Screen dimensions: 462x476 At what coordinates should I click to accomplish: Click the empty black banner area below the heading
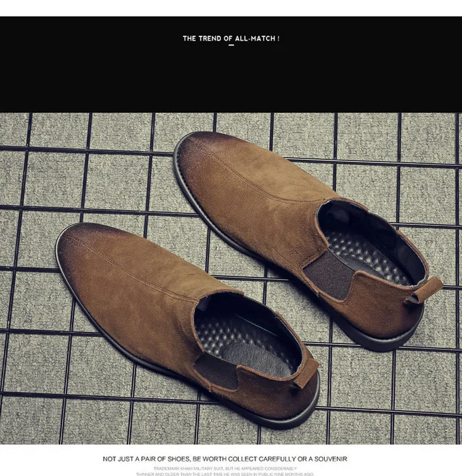tap(231, 79)
